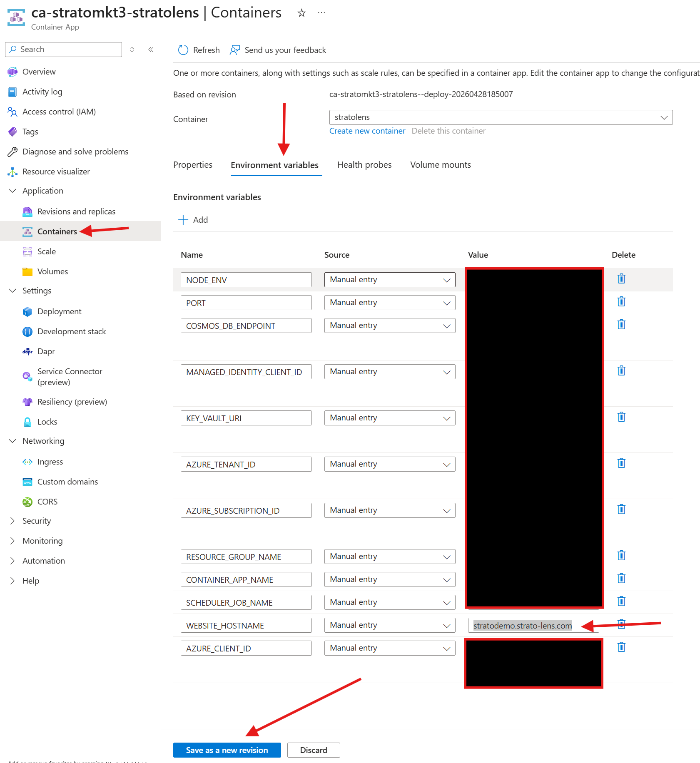Open Service Connector (preview)
The image size is (700, 763).
tap(70, 377)
